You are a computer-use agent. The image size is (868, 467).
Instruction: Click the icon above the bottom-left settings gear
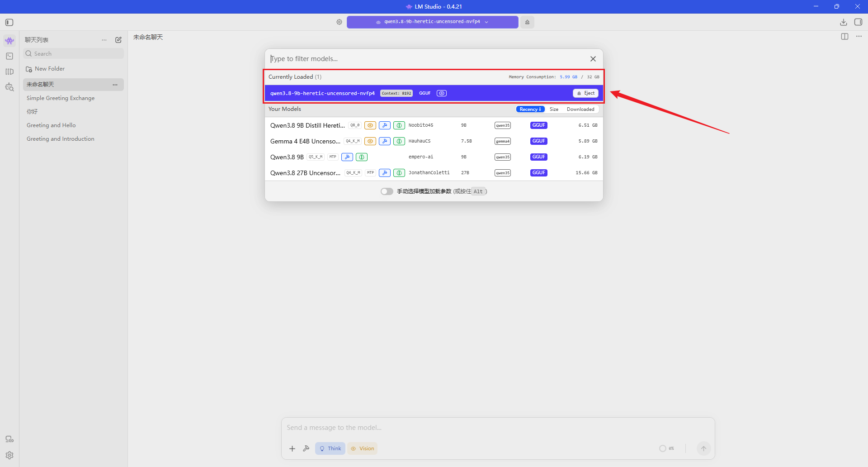point(9,439)
